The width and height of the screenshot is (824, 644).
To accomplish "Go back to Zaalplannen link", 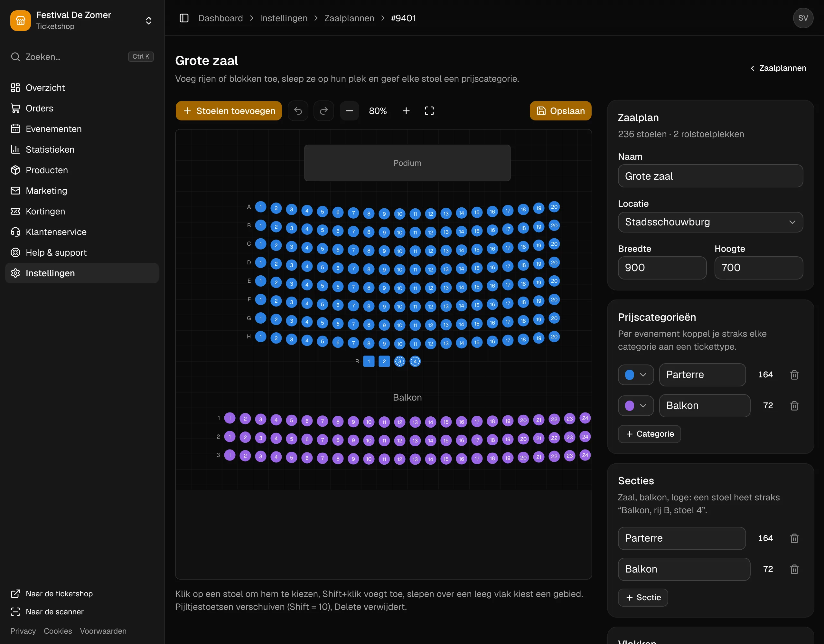I will click(778, 68).
